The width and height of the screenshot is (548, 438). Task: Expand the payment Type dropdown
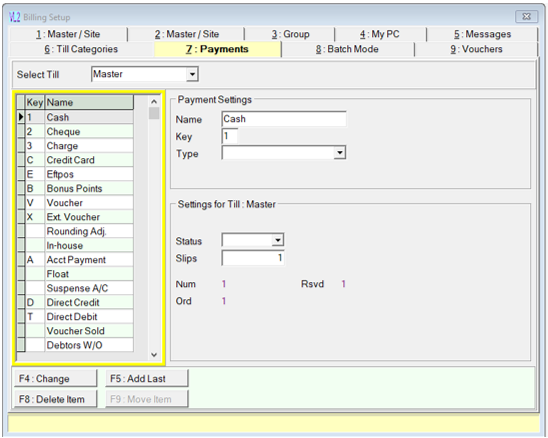(x=339, y=153)
